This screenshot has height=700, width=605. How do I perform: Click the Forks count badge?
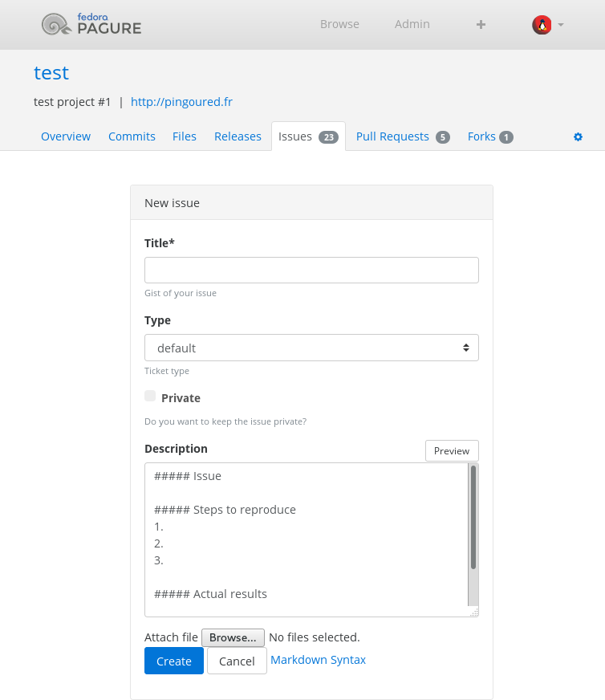(506, 137)
